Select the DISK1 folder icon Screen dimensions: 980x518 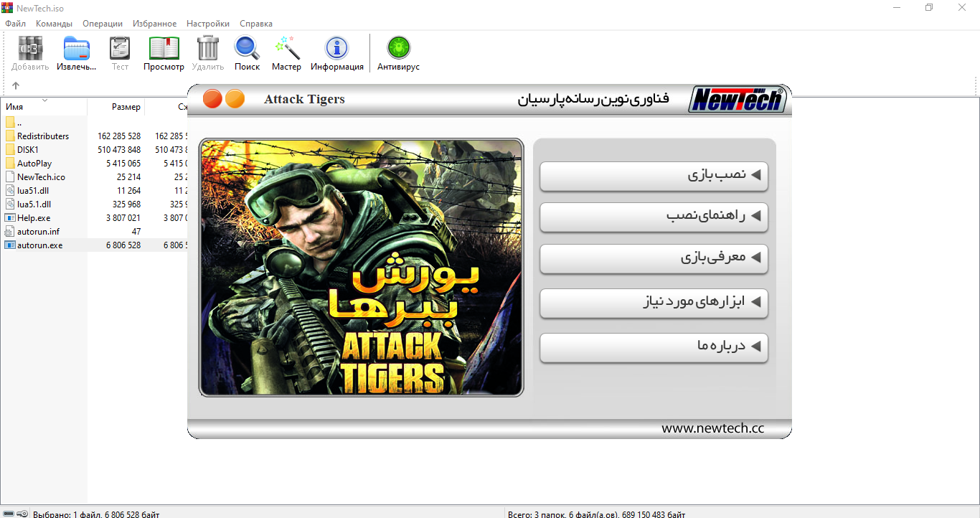pos(10,150)
